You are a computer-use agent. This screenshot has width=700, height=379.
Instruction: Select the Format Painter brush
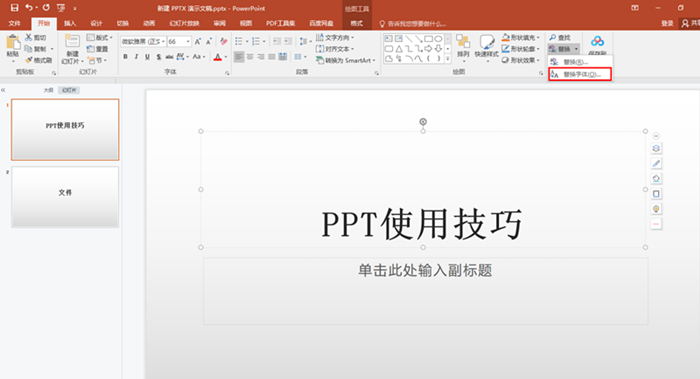29,60
